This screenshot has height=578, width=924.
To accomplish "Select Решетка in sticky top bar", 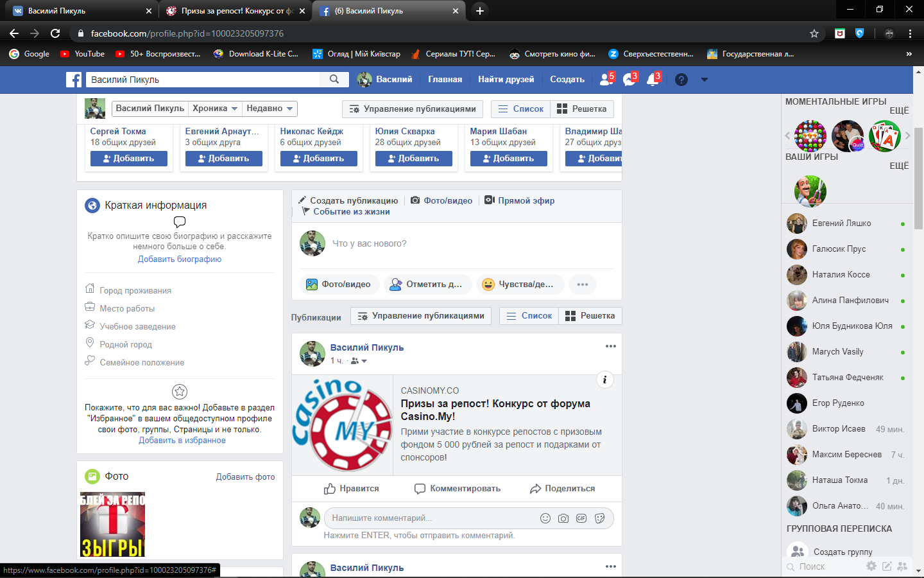I will coord(582,109).
